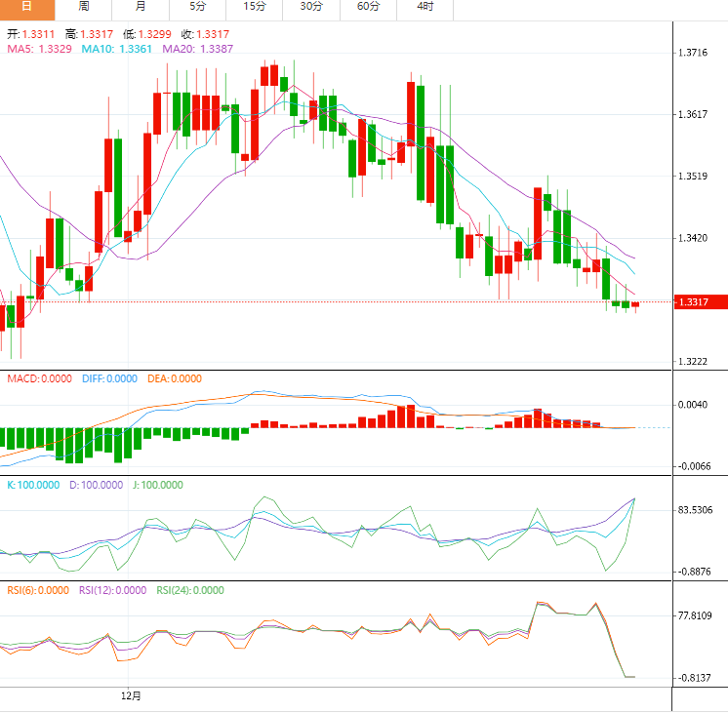
Task: Open the 15分 timeframe tab
Action: coord(255,9)
